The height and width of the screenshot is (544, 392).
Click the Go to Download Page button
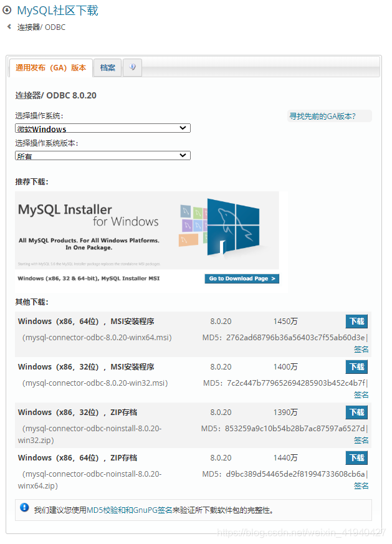(242, 279)
